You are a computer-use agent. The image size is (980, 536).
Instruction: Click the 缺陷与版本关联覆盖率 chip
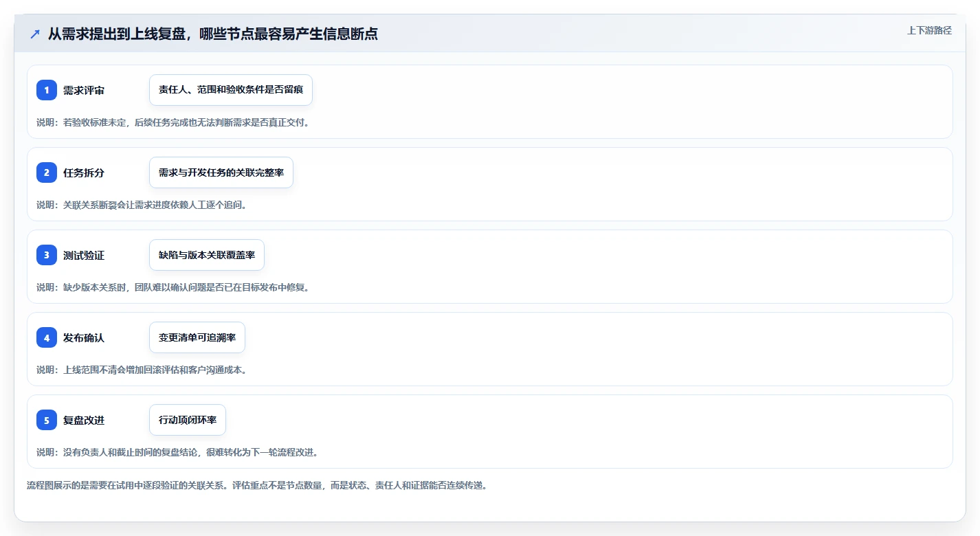point(207,255)
